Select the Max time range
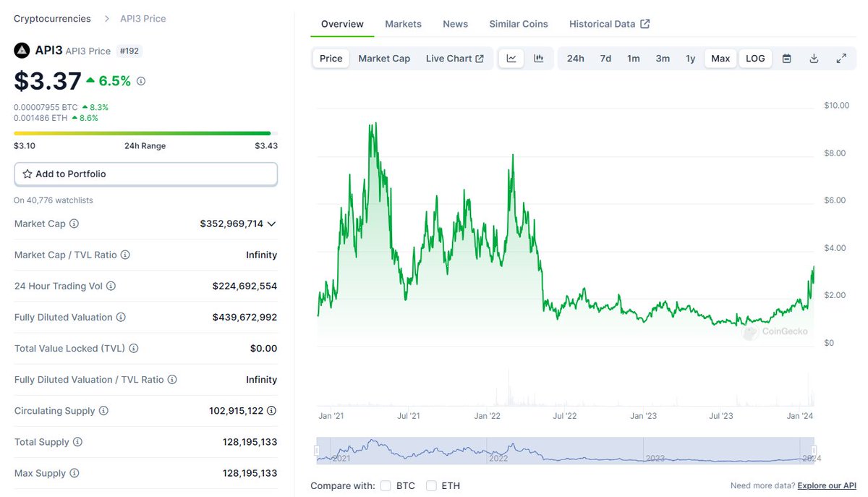This screenshot has width=868, height=497. (x=720, y=59)
